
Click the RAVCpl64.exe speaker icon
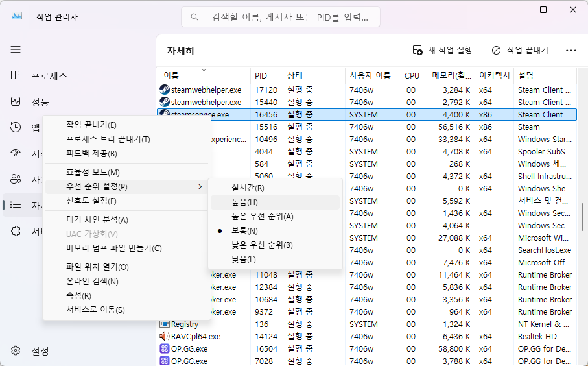(164, 336)
